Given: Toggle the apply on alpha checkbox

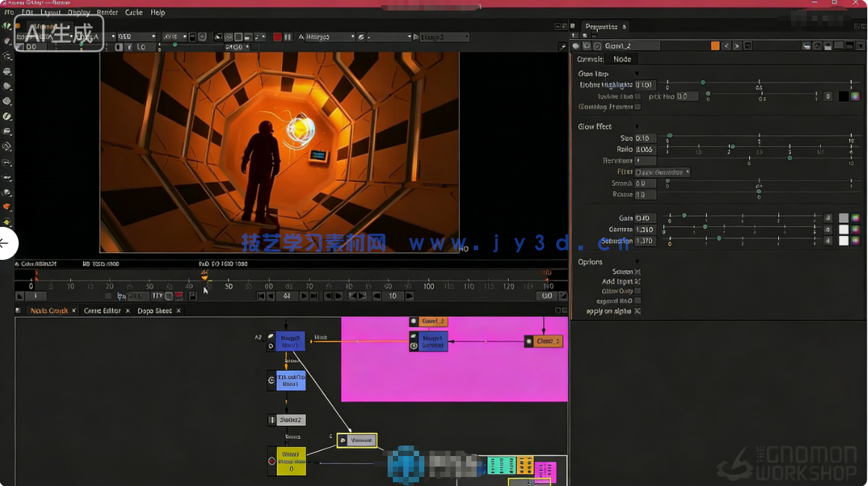Looking at the screenshot, I should (638, 311).
